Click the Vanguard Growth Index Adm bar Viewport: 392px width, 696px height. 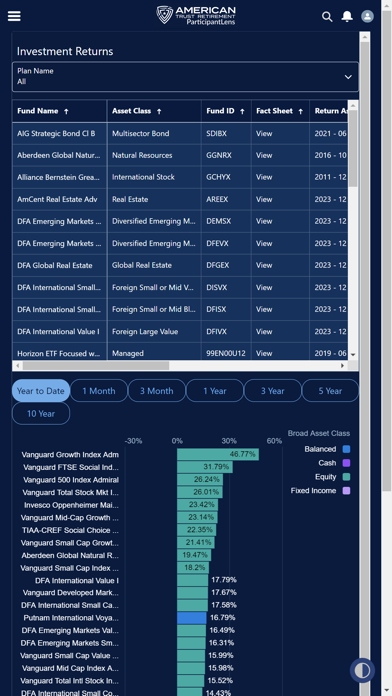tap(218, 454)
